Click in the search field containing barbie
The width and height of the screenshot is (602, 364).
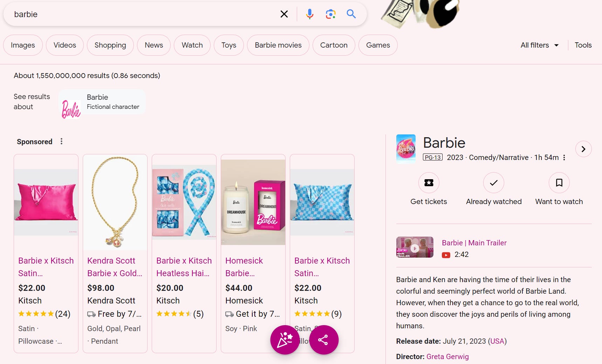[144, 14]
